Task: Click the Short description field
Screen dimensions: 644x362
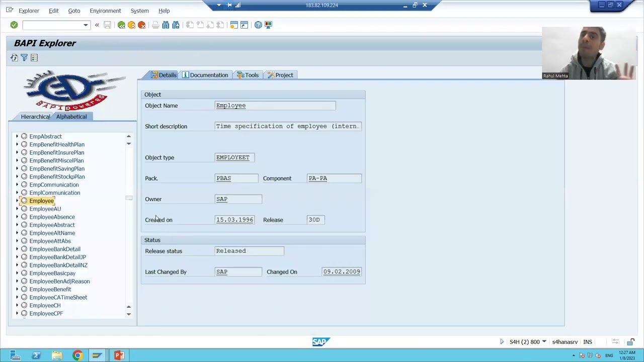Action: coord(288,126)
